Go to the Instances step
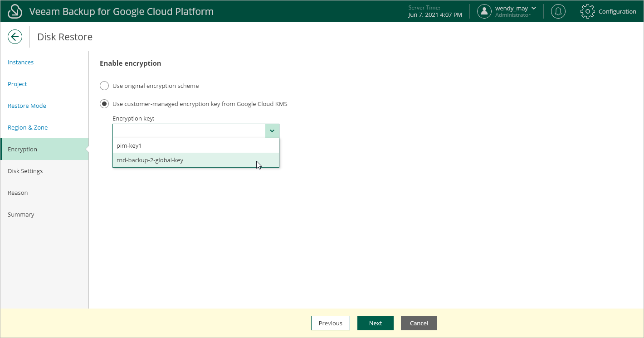644x338 pixels. pyautogui.click(x=21, y=62)
